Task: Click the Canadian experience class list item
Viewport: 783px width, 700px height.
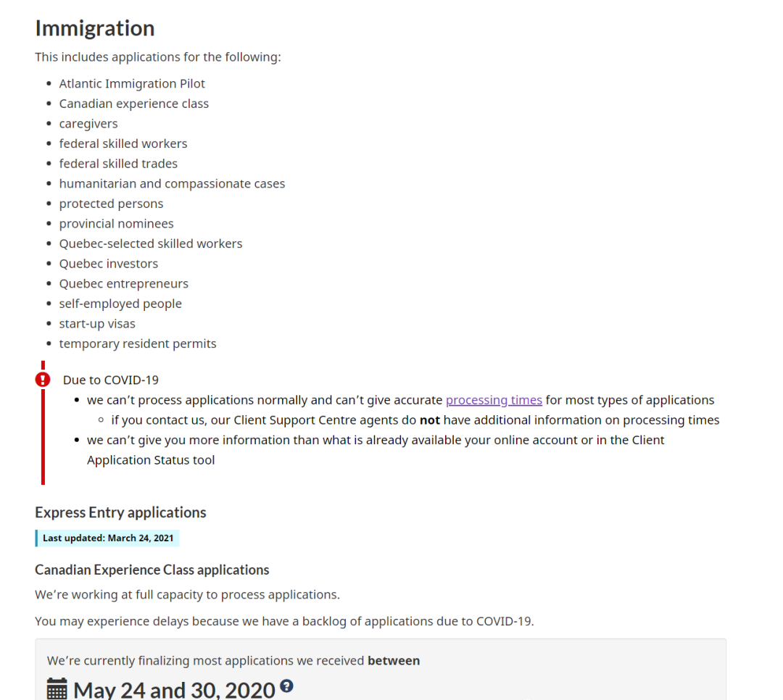Action: (x=134, y=104)
